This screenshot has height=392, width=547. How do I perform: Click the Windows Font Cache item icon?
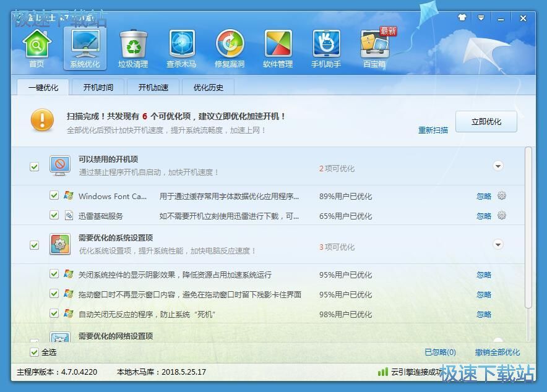tap(69, 195)
